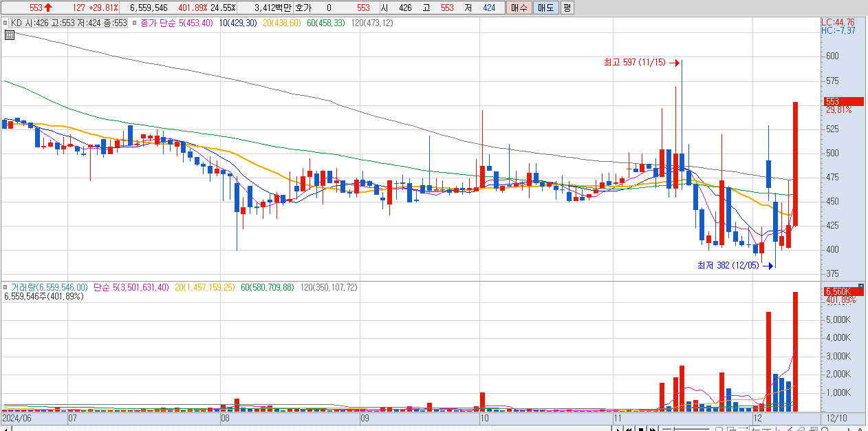Image resolution: width=868 pixels, height=431 pixels.
Task: Click the latest large red candlestick reaching 553
Action: tap(795, 164)
